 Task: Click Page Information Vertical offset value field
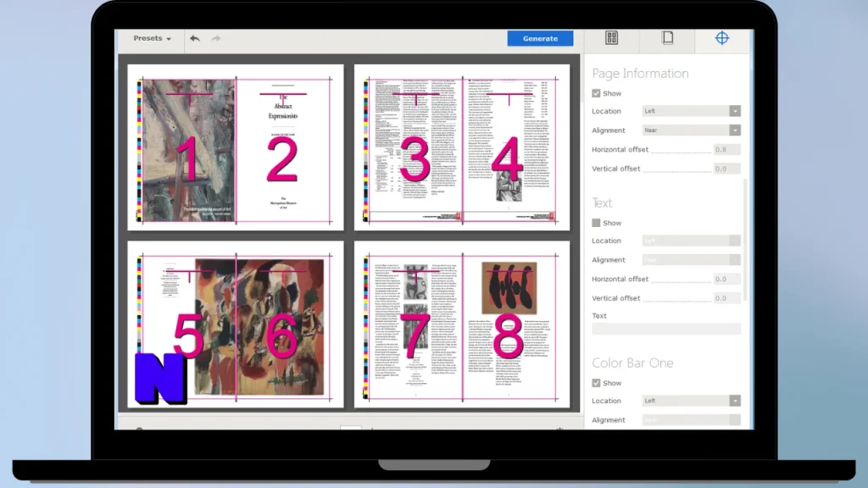726,169
